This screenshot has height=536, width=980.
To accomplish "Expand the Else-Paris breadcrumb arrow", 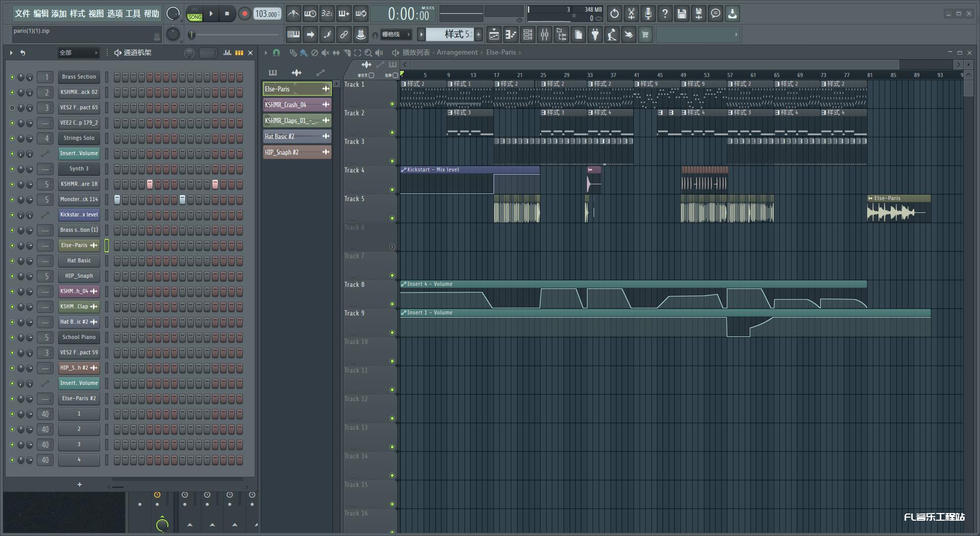I will 520,53.
